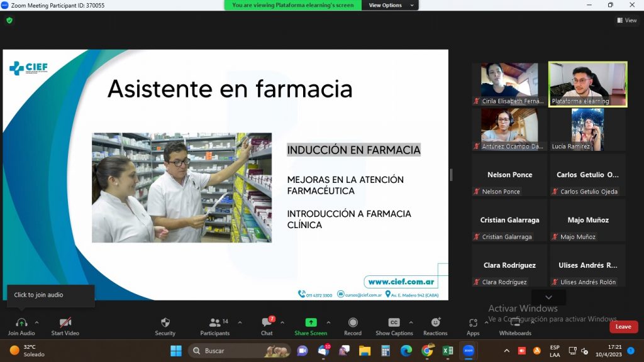Viewport: 644px width, 362px height.
Task: Click the 'Asistente en farmacia' slide title
Action: coord(230,89)
